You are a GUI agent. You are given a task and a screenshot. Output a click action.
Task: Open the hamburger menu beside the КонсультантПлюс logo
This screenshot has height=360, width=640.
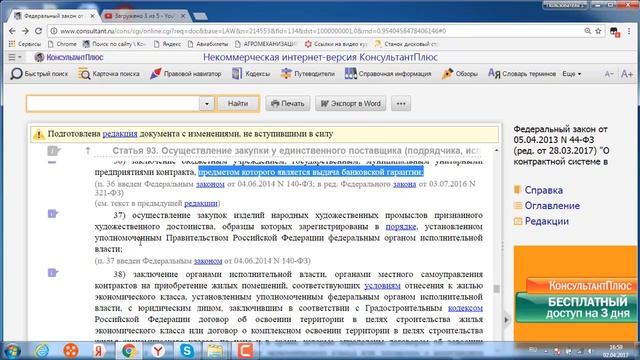[x=15, y=58]
